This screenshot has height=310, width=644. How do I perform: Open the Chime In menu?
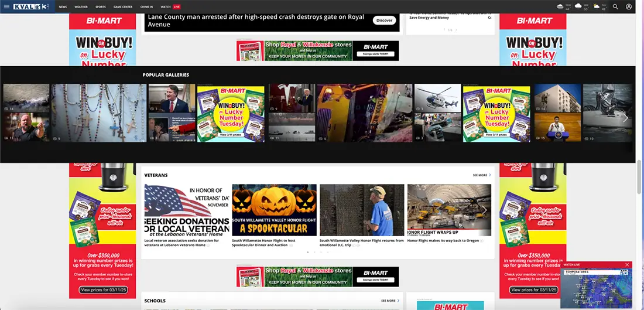tap(146, 6)
